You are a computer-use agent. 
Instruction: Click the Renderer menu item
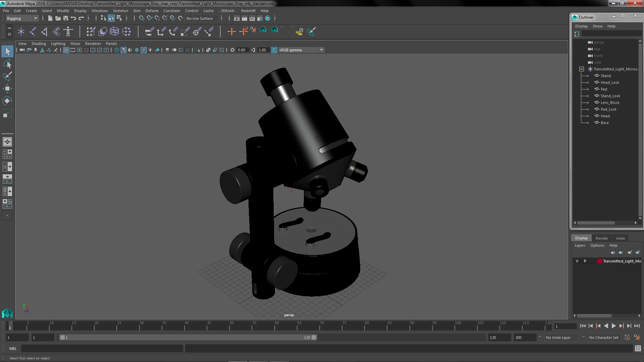(x=93, y=43)
